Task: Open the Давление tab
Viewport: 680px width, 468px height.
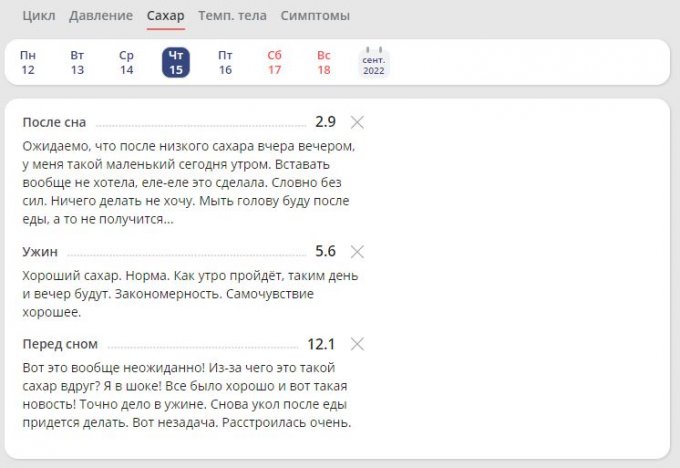Action: [101, 16]
